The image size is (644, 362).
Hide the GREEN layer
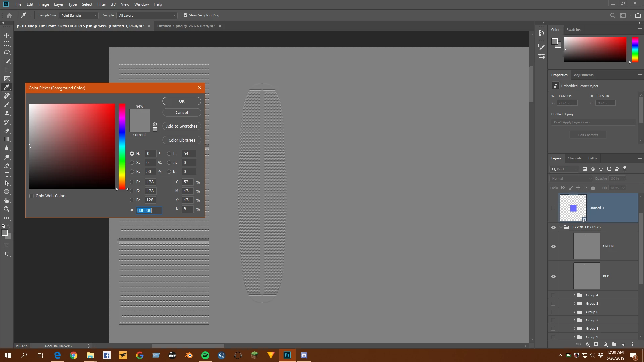click(553, 246)
